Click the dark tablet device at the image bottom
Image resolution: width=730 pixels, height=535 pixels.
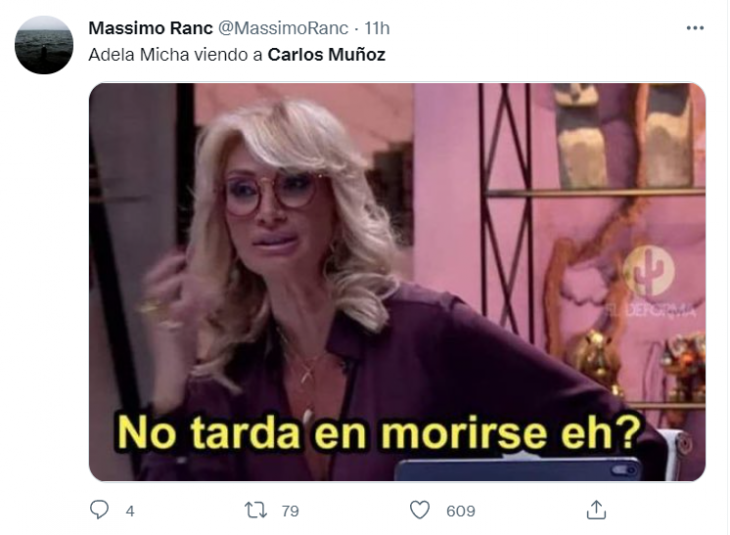518,468
